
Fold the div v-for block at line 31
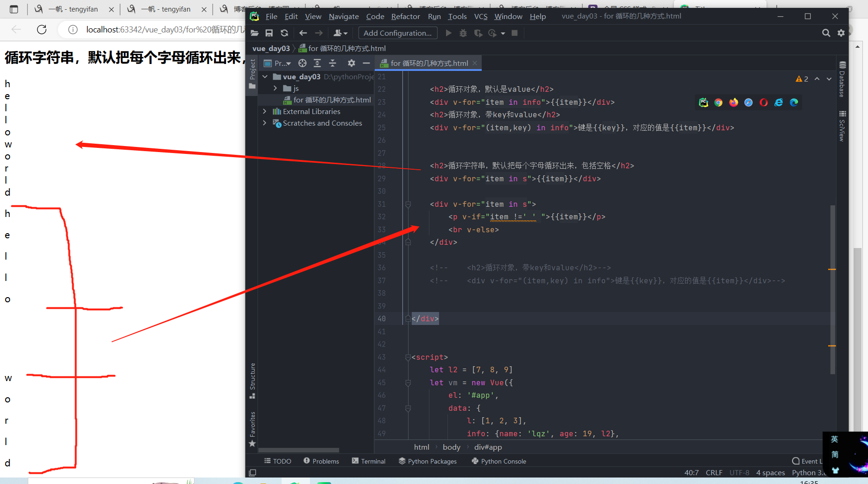(x=408, y=204)
